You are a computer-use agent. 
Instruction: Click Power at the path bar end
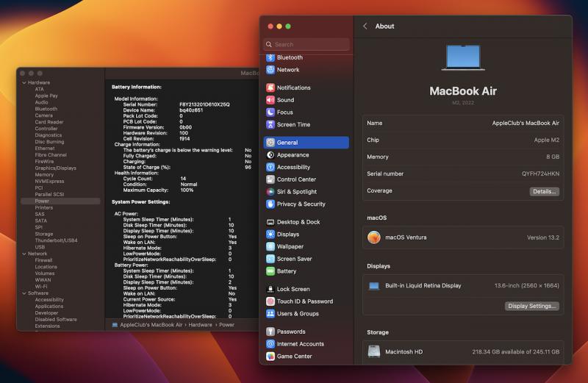pos(226,325)
